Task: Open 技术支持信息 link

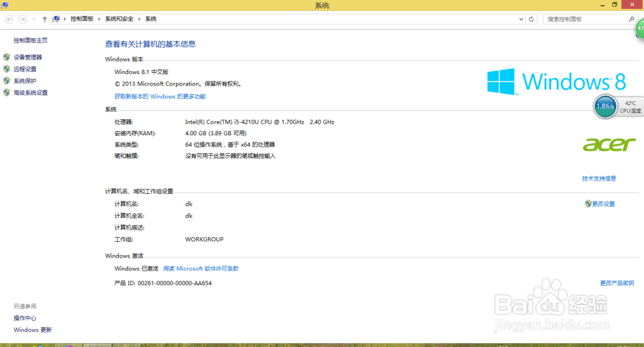Action: pyautogui.click(x=599, y=178)
